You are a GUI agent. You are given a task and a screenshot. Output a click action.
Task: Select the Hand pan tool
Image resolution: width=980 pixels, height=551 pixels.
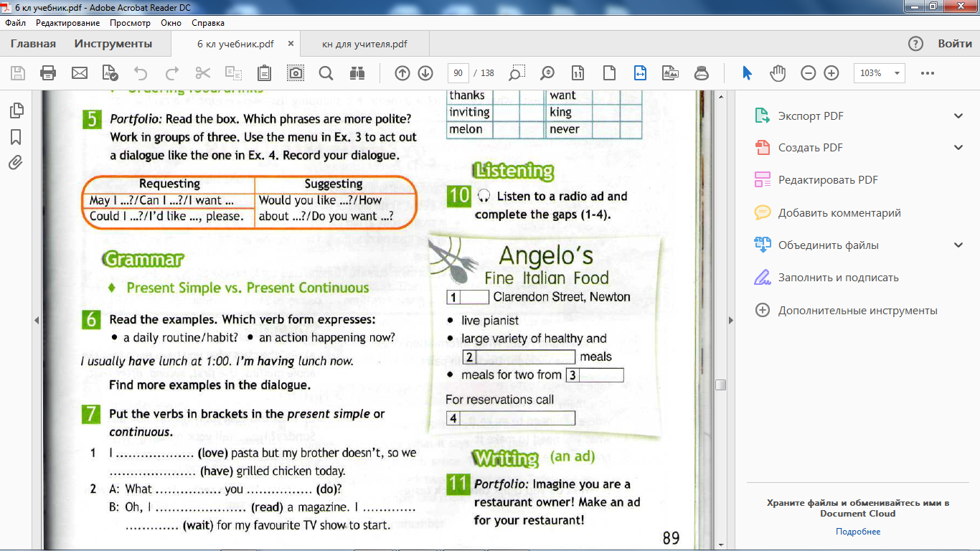(x=778, y=73)
